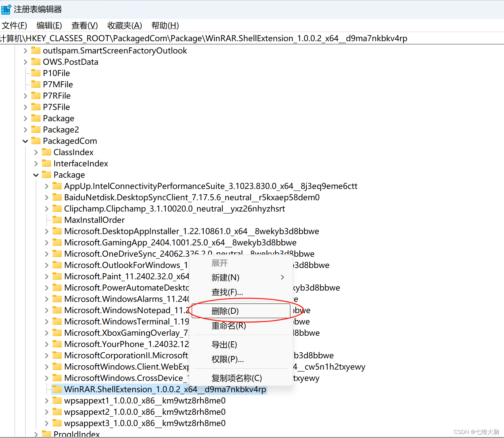Expand the AppUp.IntelConnectivityPerformanceSuite key

(x=47, y=186)
